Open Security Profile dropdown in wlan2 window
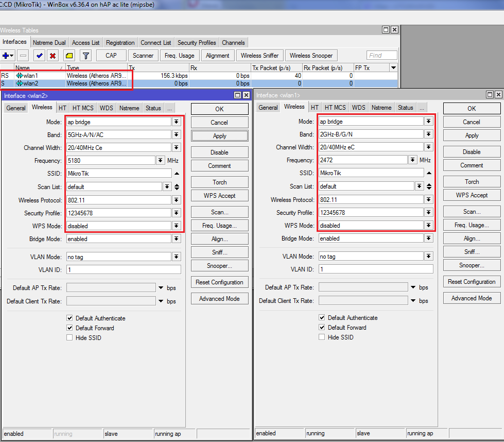 pyautogui.click(x=177, y=213)
